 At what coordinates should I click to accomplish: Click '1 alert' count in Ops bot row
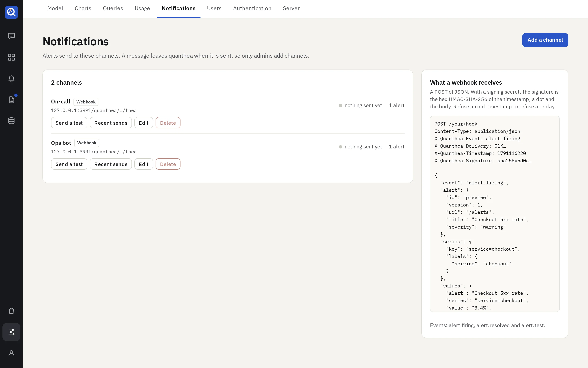396,147
